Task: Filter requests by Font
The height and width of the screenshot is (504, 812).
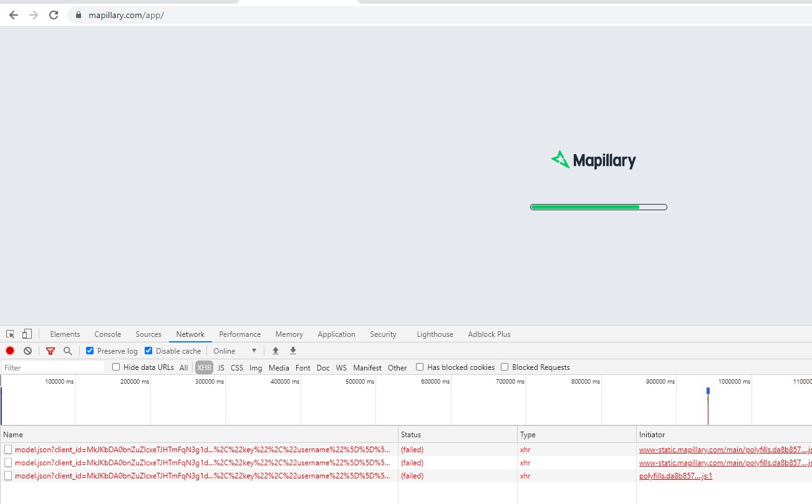Action: [303, 368]
